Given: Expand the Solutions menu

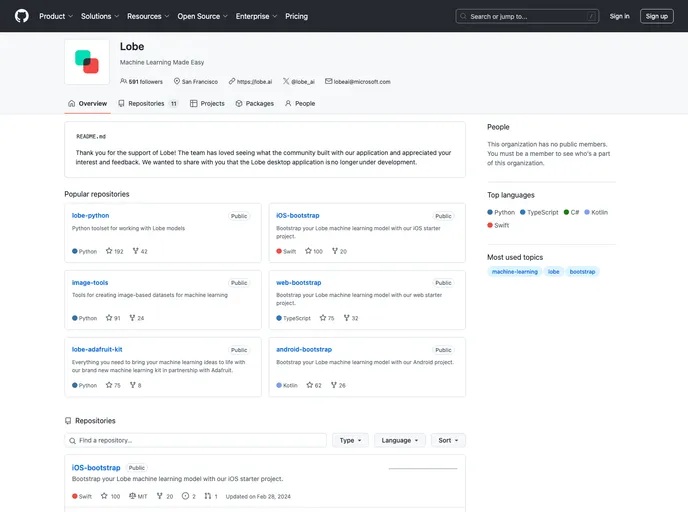Looking at the screenshot, I should click(x=100, y=16).
